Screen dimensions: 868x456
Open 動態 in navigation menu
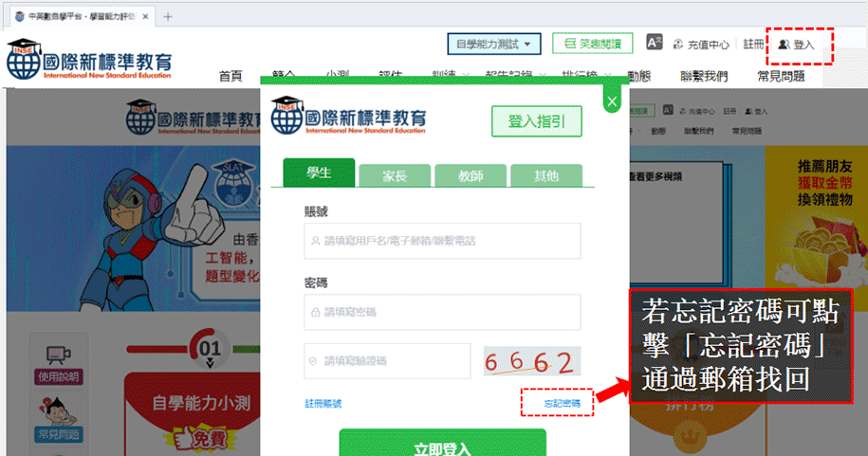(638, 77)
